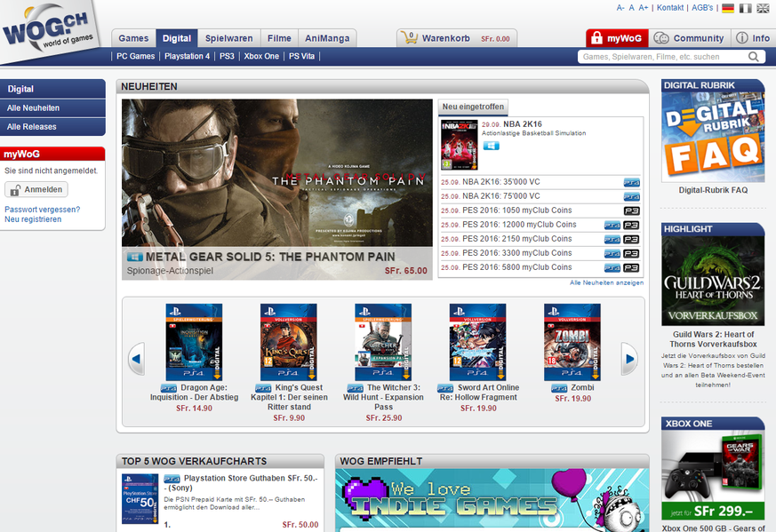Select the English UK flag icon
The width and height of the screenshot is (776, 532).
762,8
